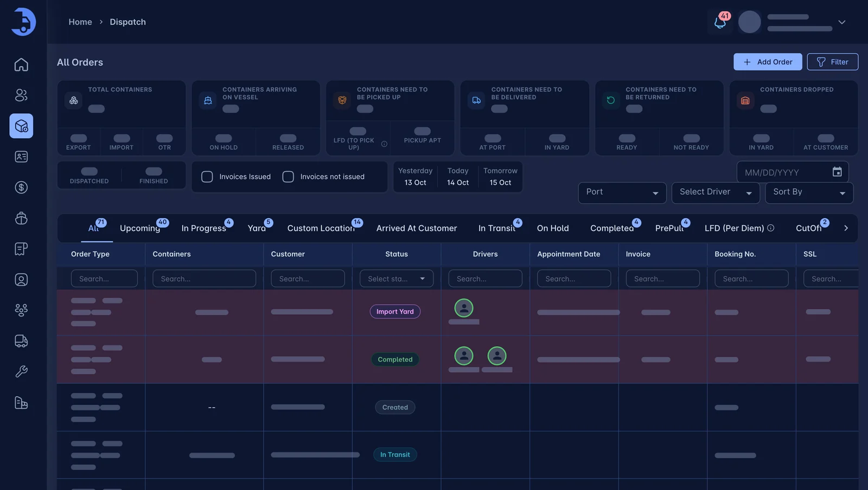This screenshot has height=490, width=868.
Task: Click the Created status badge
Action: point(395,408)
